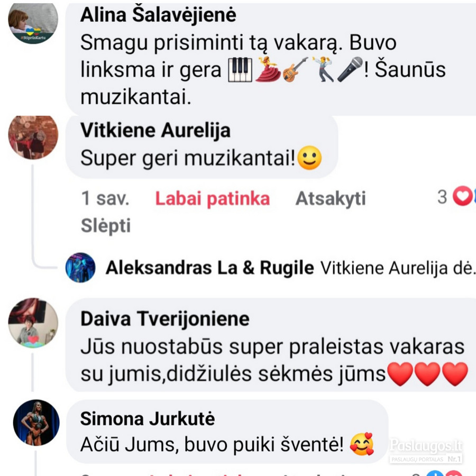Click Atsakyti to reply to Vitkiene
This screenshot has height=476, width=476.
tap(331, 199)
